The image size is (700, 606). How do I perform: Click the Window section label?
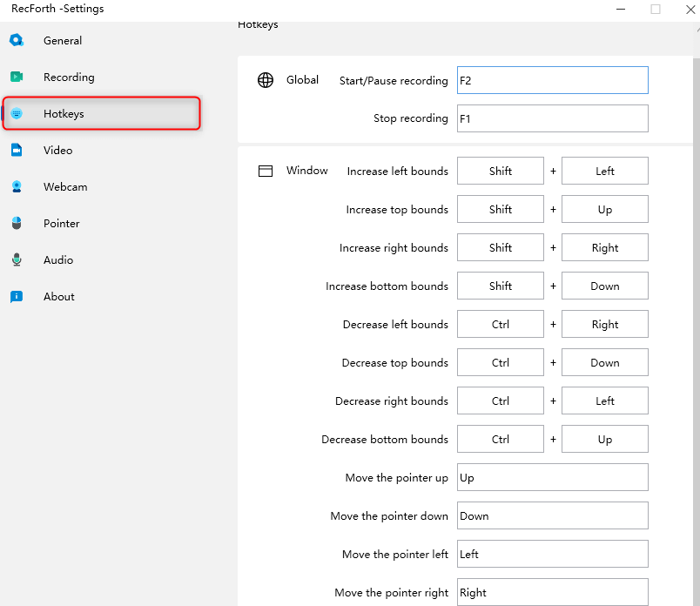point(307,171)
